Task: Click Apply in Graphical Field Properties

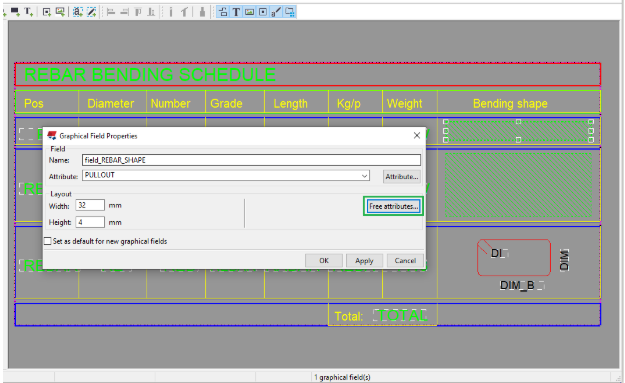Action: point(364,261)
